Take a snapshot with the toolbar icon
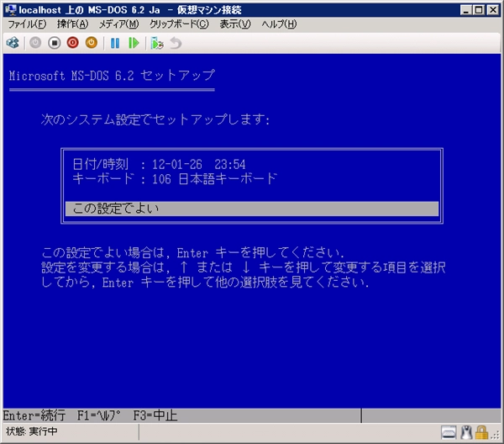The width and height of the screenshot is (504, 444). click(x=157, y=43)
